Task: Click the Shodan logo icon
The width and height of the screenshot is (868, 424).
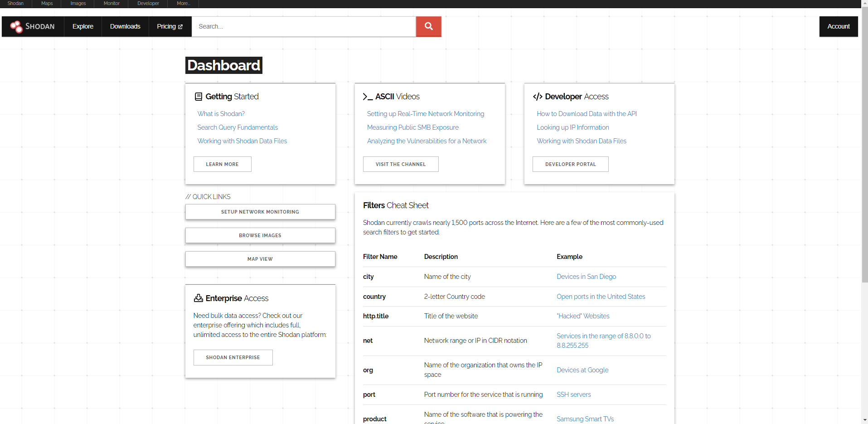Action: coord(16,27)
